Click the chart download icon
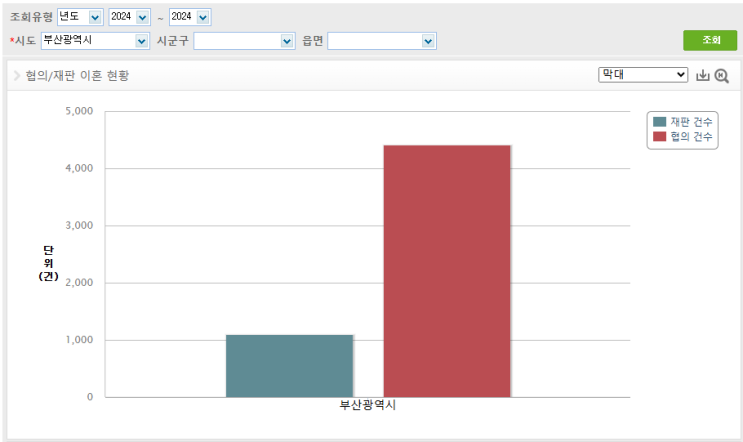 pos(703,75)
